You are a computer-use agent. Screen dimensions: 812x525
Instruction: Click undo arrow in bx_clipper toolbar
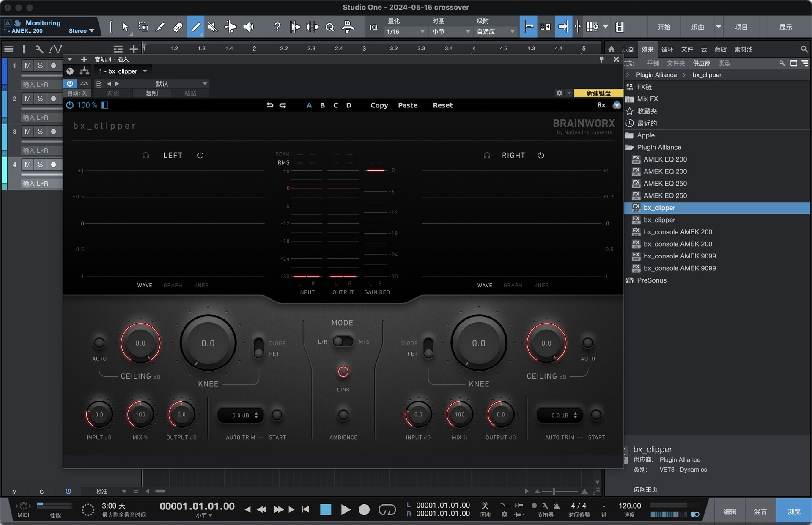269,105
